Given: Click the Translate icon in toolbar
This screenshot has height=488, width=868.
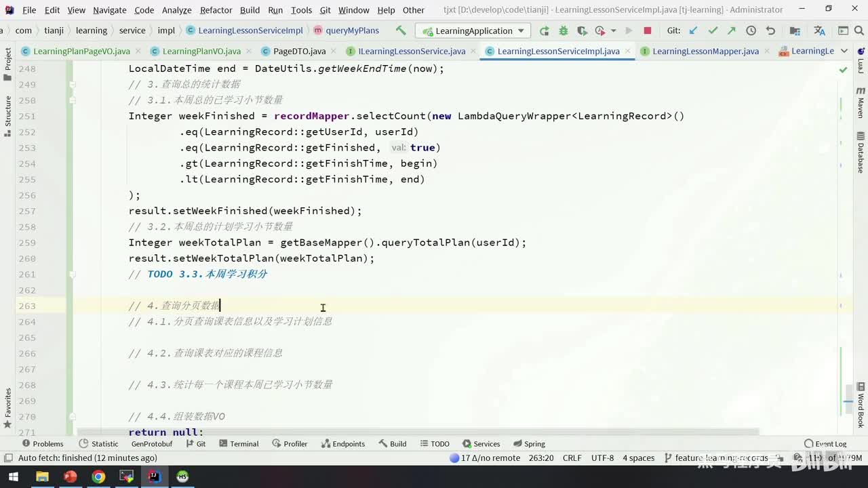Looking at the screenshot, I should (819, 30).
